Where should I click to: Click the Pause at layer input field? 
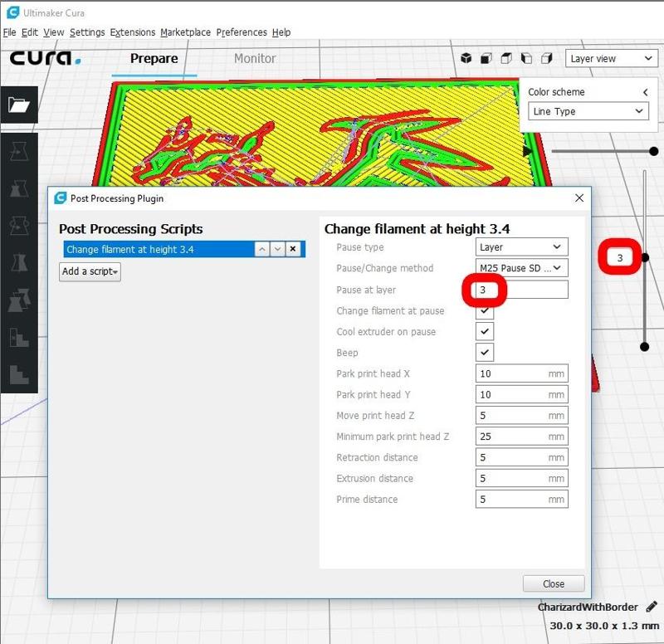click(x=522, y=290)
